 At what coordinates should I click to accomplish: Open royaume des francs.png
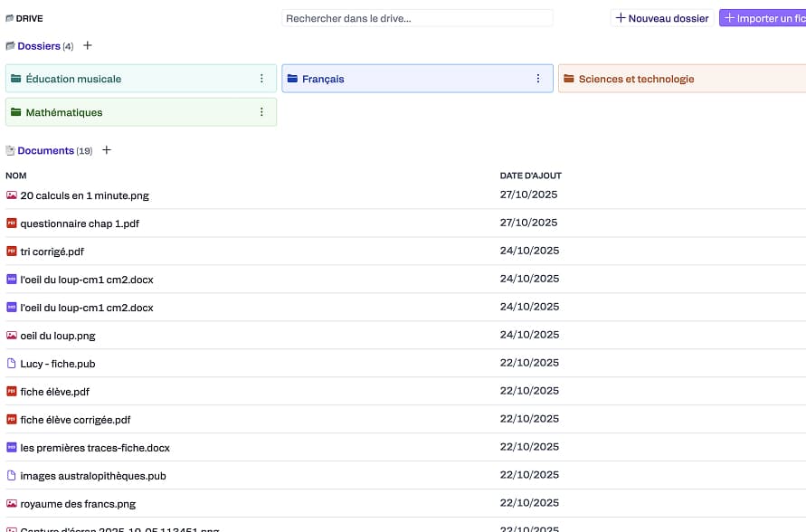click(78, 504)
